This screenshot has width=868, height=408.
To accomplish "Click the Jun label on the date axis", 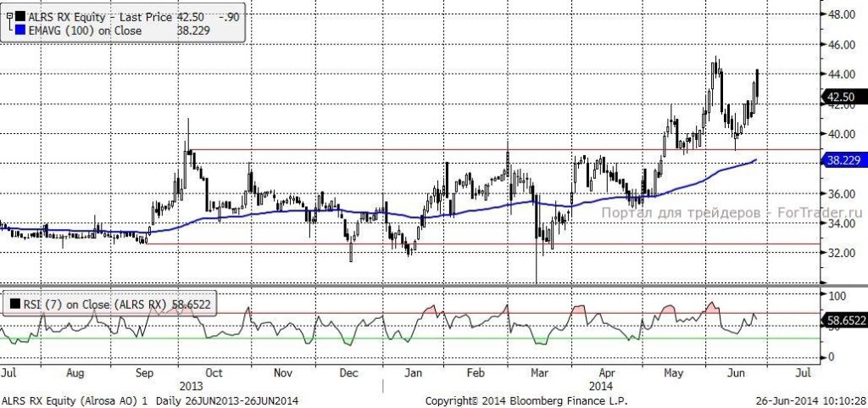I will [x=739, y=372].
